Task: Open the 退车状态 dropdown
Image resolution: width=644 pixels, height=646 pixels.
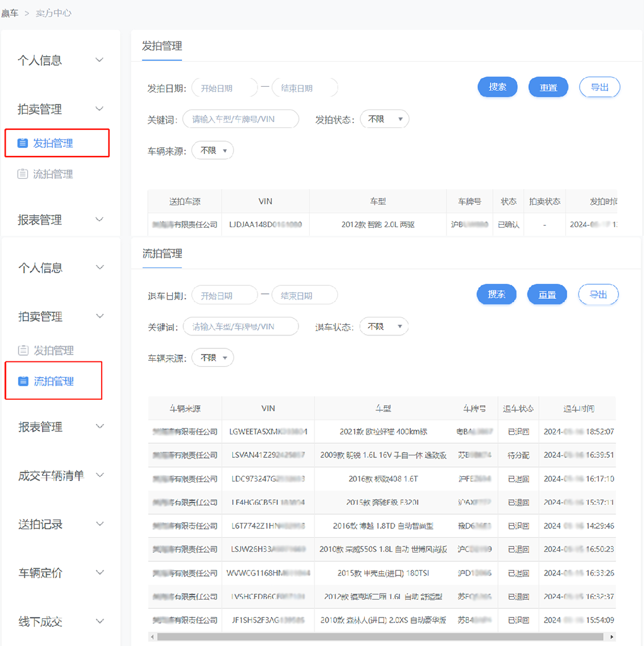Action: point(384,326)
